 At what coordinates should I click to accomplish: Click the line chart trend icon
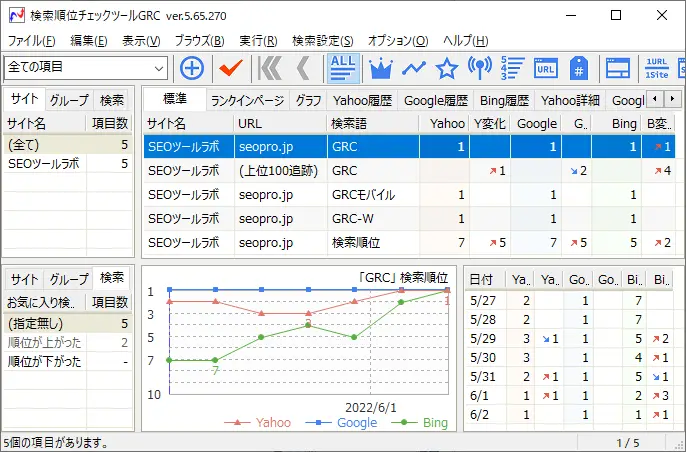tap(414, 68)
